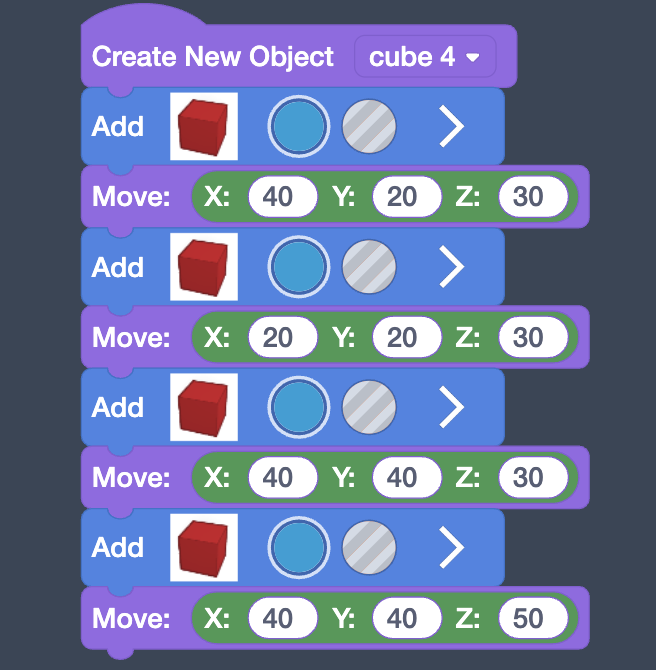This screenshot has width=656, height=670.
Task: Click X value 20 in second Move block
Action: pos(277,338)
